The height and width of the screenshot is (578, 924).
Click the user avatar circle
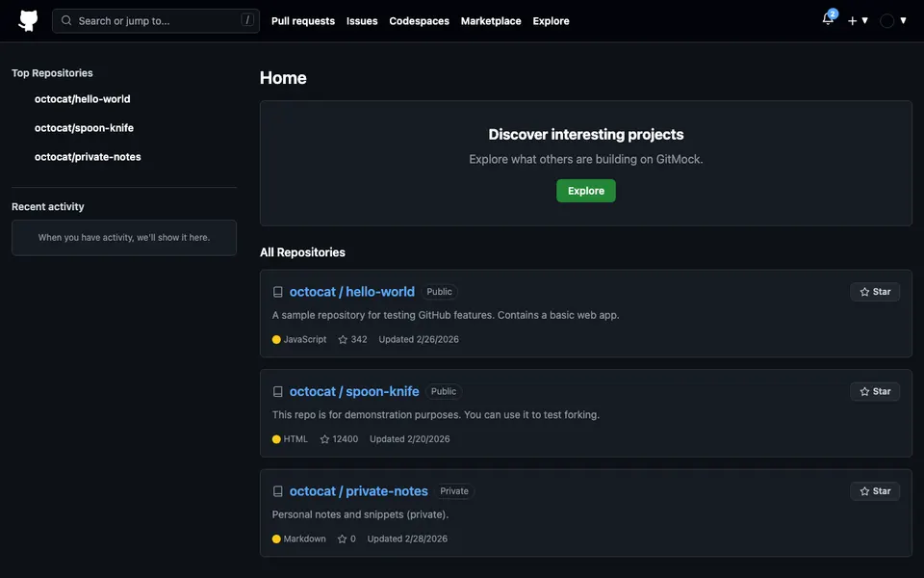tap(886, 20)
